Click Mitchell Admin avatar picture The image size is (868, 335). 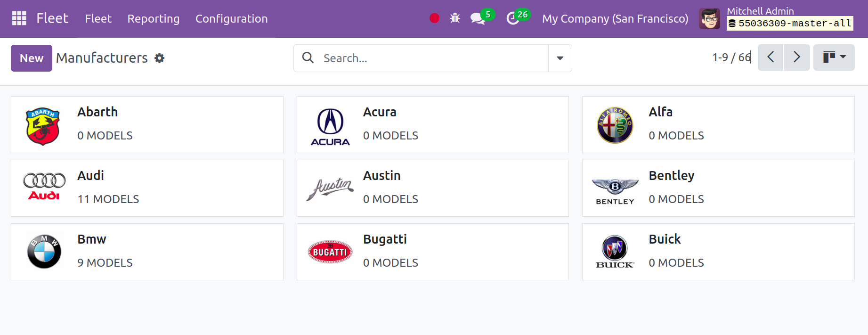709,19
